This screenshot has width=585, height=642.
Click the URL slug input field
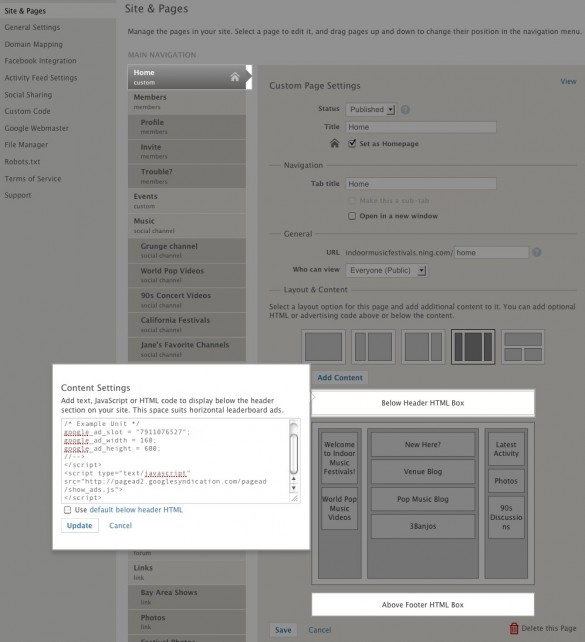pyautogui.click(x=492, y=253)
